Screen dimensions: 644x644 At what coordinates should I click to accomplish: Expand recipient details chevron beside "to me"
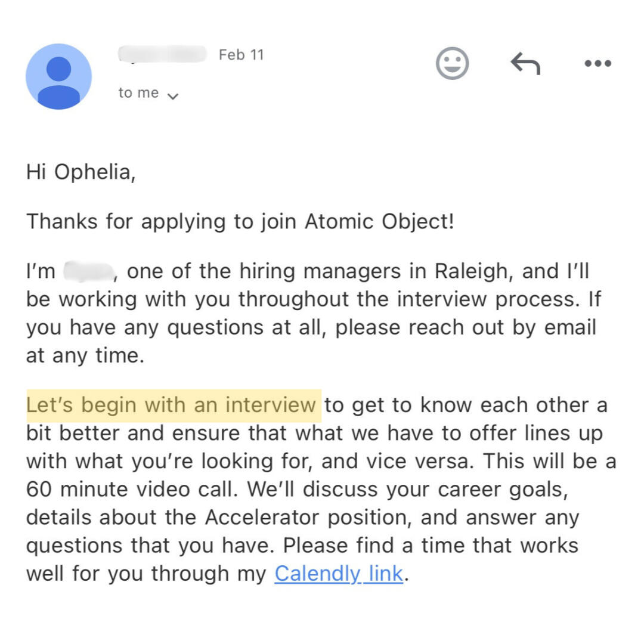pyautogui.click(x=173, y=95)
